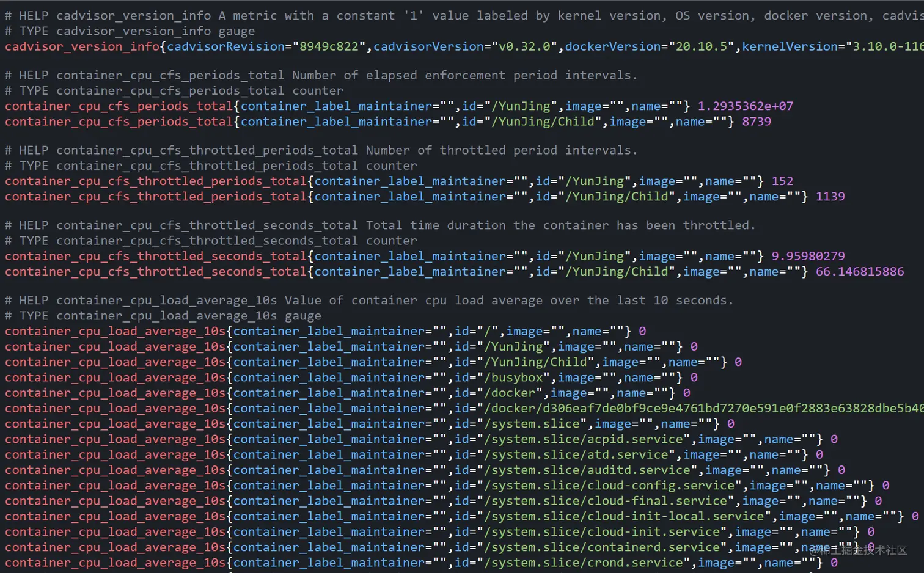This screenshot has width=924, height=573.
Task: Click the "/system.slice/containerd.service" id
Action: pos(602,547)
